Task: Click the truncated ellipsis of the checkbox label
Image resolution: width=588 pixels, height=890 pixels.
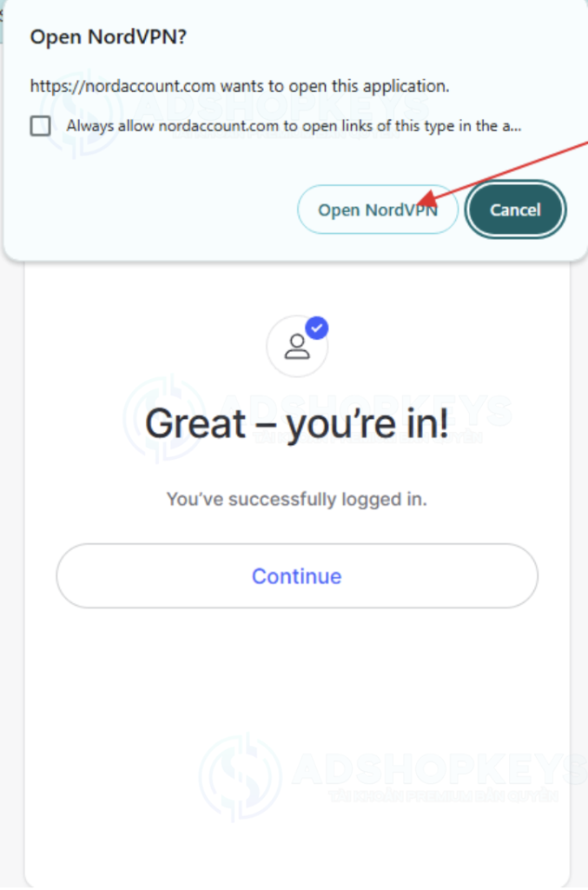Action: point(516,128)
